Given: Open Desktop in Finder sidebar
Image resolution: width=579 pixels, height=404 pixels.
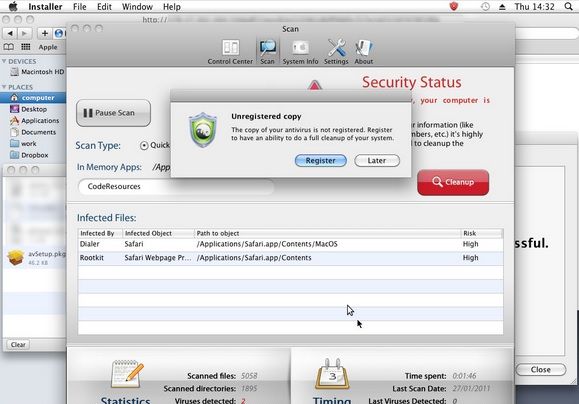Looking at the screenshot, I should point(29,109).
